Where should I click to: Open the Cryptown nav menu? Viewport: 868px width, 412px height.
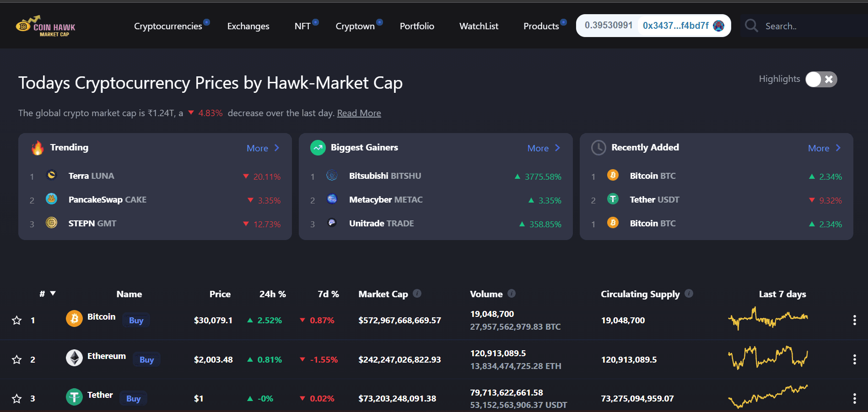(355, 26)
